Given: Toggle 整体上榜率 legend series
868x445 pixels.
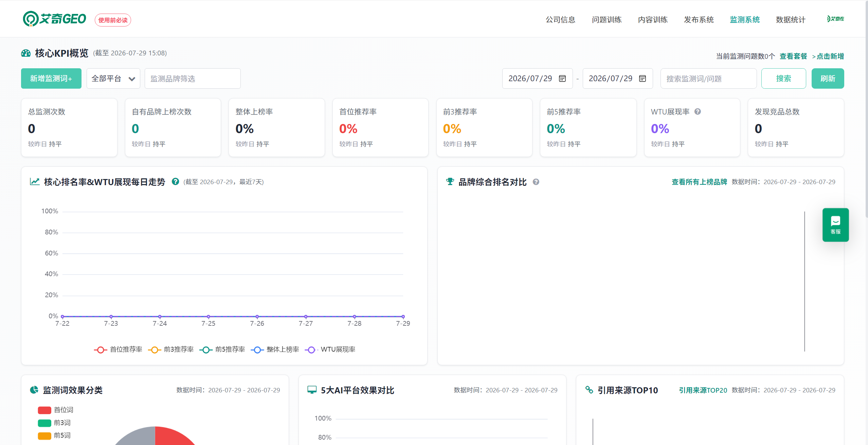Looking at the screenshot, I should tap(275, 349).
